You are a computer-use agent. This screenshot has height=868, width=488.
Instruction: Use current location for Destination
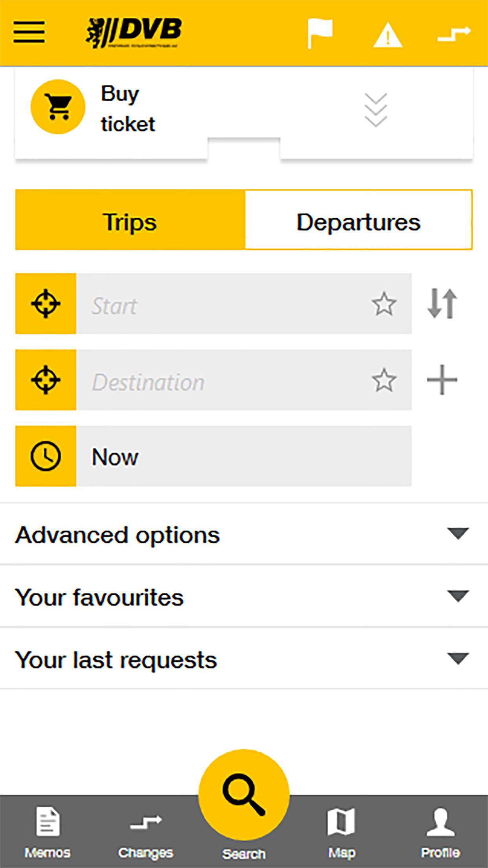click(46, 380)
